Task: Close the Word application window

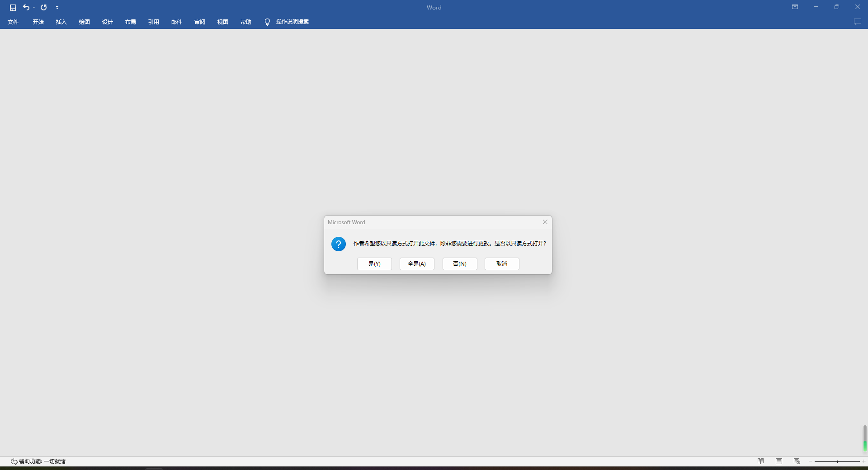Action: [x=858, y=7]
